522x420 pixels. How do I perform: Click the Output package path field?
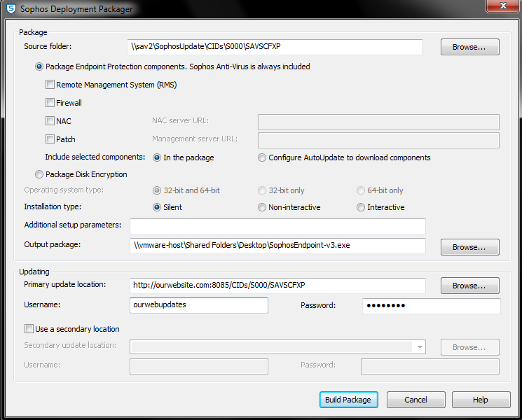point(277,246)
